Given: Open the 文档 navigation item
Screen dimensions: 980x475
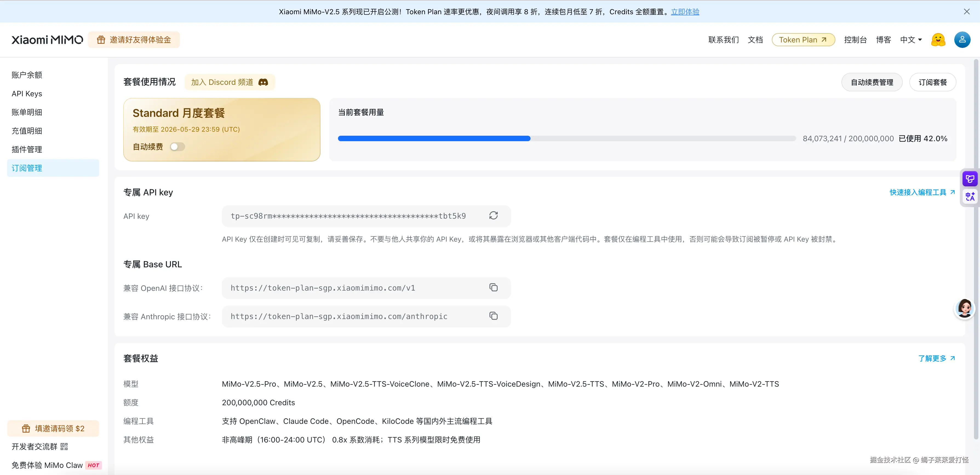Looking at the screenshot, I should tap(755, 39).
